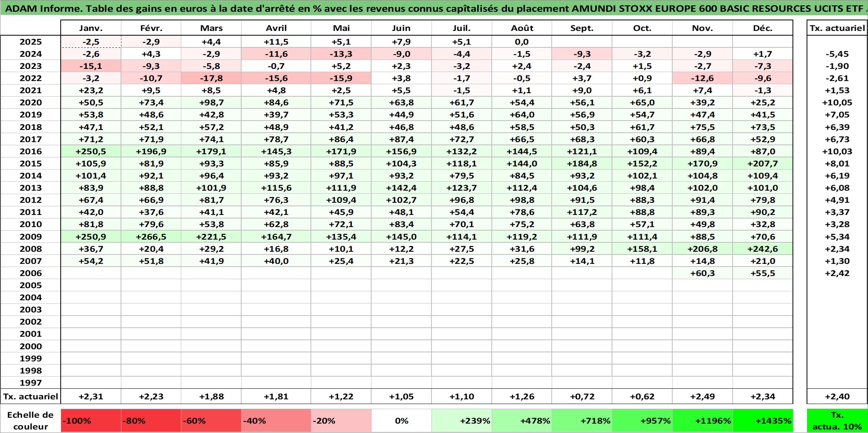The height and width of the screenshot is (433, 868).
Task: Click the +60,3 cell for November 2006
Action: pos(702,273)
